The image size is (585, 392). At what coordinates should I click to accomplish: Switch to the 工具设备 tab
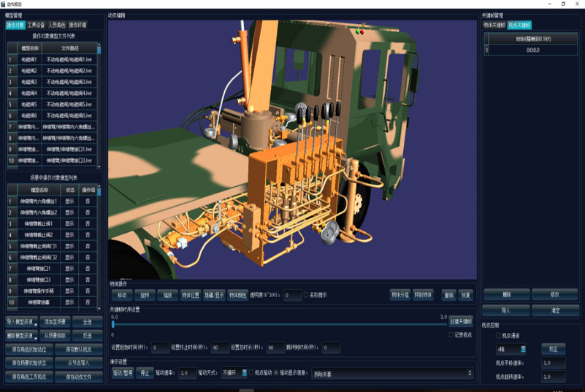click(36, 26)
